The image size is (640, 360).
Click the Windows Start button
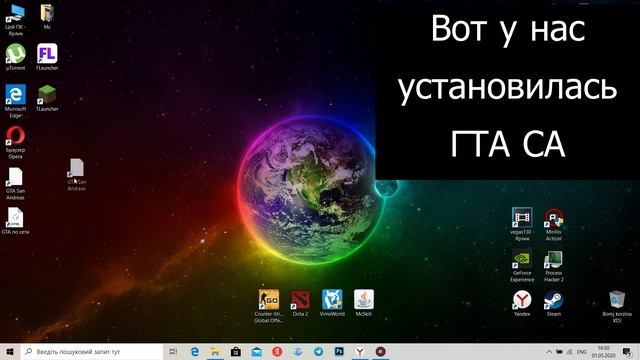coord(10,351)
